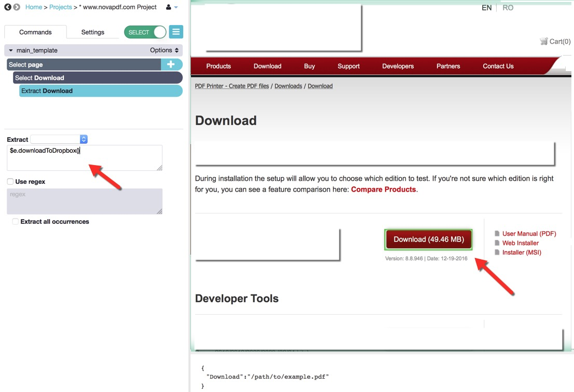Go to Projects in breadcrumb
The width and height of the screenshot is (574, 392).
tap(60, 7)
